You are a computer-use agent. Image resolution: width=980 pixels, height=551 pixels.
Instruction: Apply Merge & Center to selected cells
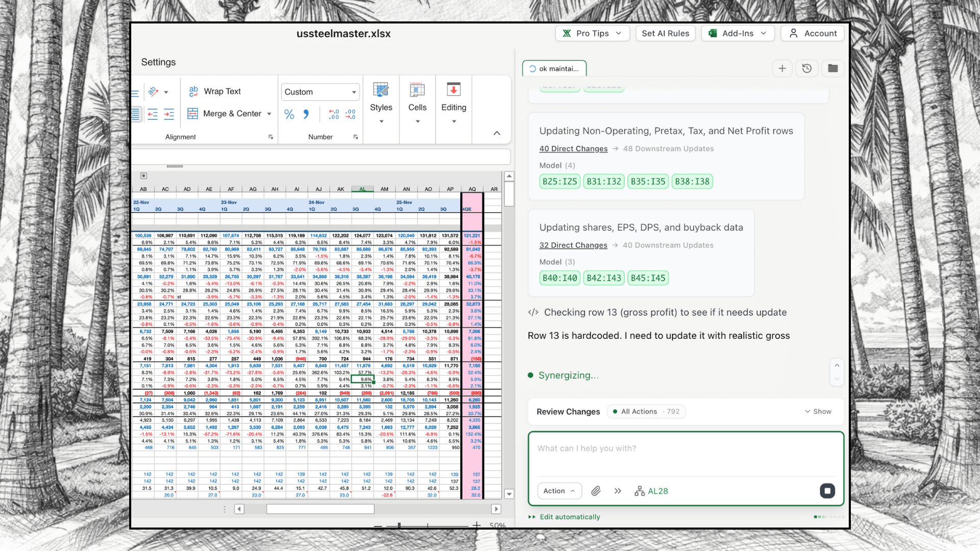tap(192, 113)
